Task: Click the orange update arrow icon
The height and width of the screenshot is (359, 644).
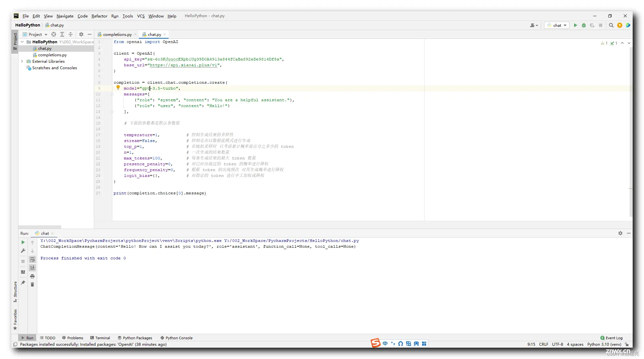Action: pos(620,25)
